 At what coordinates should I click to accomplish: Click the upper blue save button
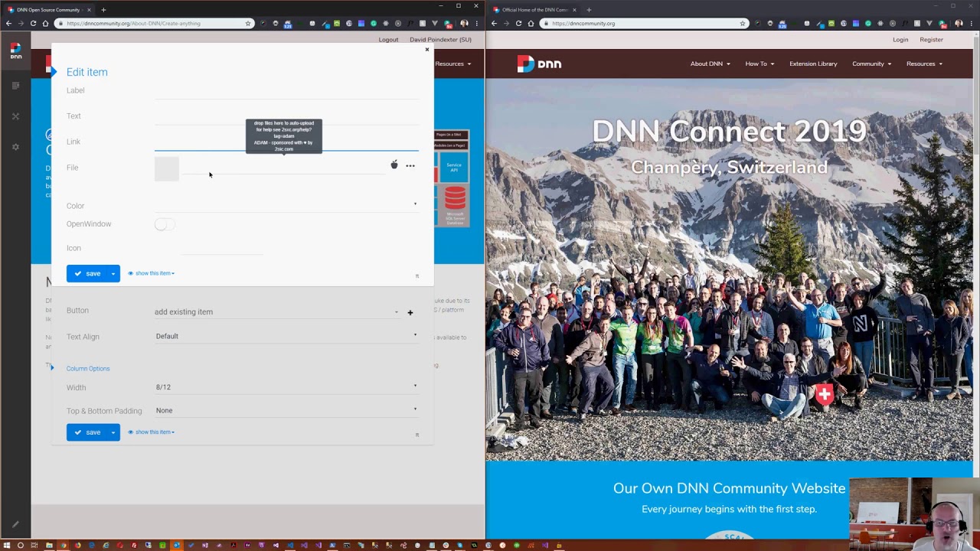[x=87, y=273]
